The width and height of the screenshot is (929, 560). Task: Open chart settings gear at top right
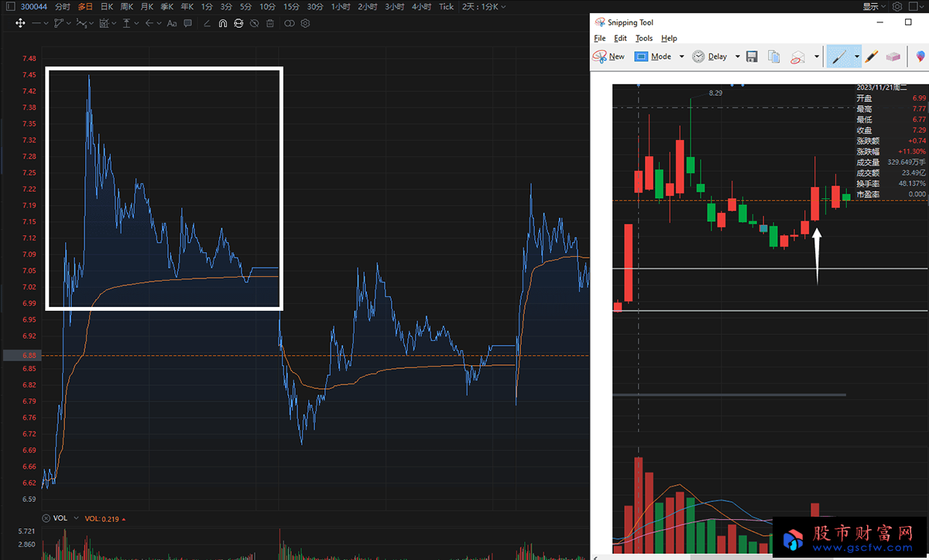tap(897, 6)
